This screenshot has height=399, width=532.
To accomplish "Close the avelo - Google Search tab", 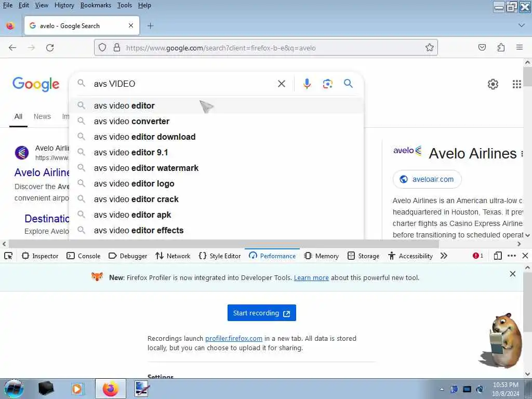I will click(x=131, y=25).
